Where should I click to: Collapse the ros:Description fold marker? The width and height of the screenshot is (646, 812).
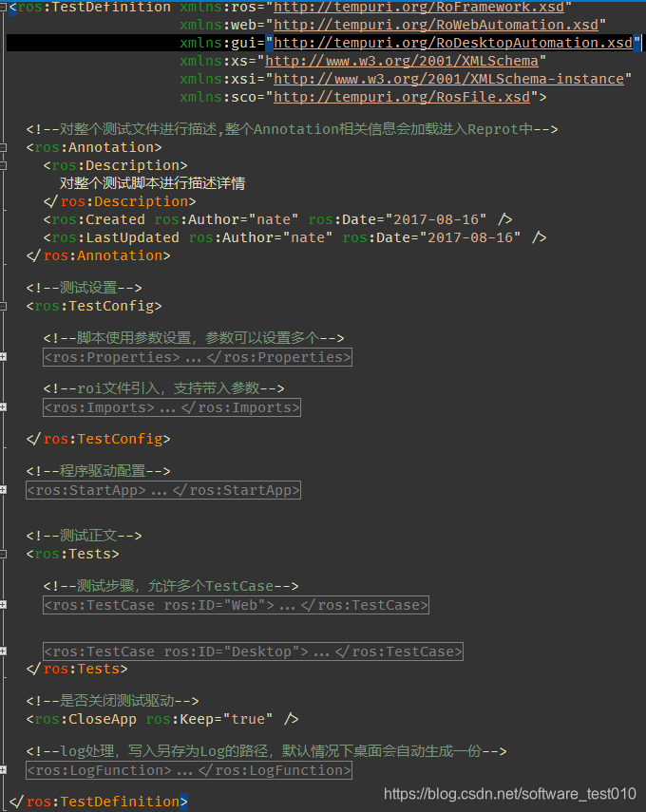tap(3, 165)
